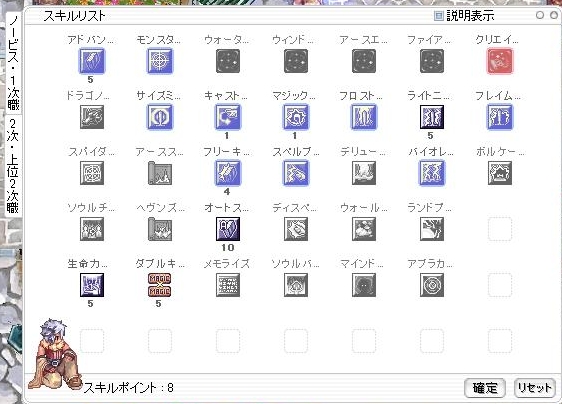The width and height of the screenshot is (562, 404).
Task: Select the フロスト… skill icon
Action: (364, 117)
